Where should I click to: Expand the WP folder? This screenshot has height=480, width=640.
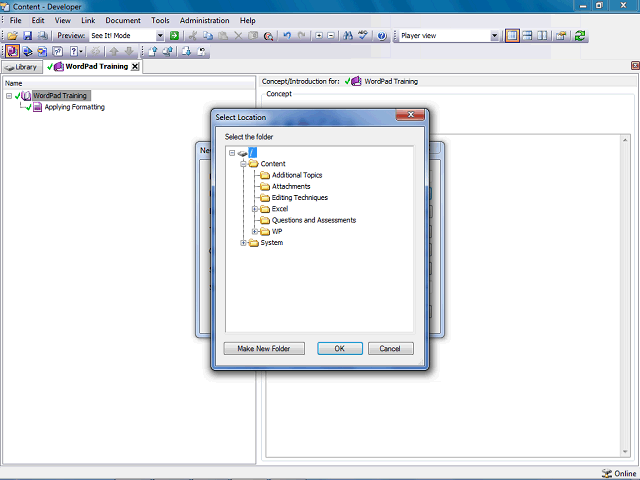pos(255,231)
